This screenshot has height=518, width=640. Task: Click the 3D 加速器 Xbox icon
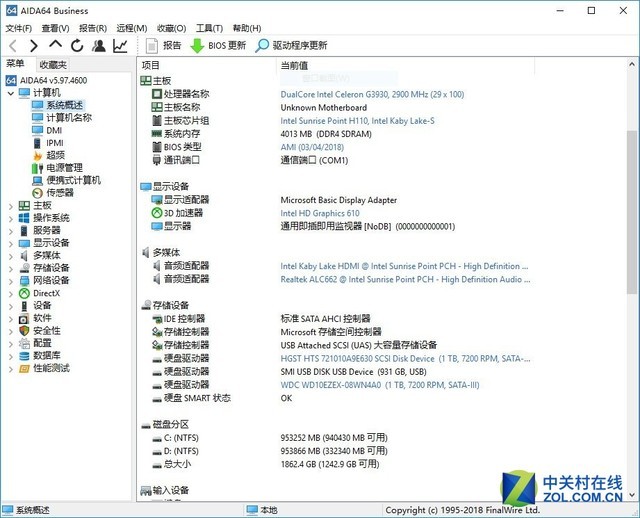157,213
